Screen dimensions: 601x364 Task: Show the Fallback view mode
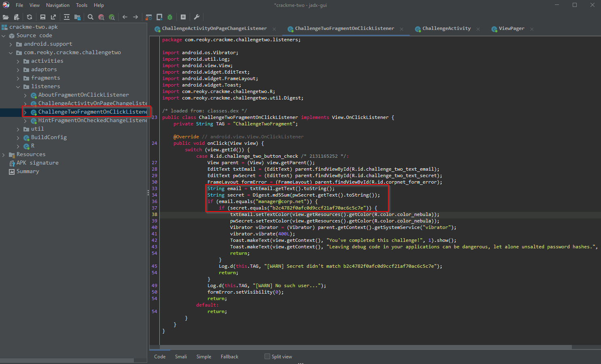point(229,357)
